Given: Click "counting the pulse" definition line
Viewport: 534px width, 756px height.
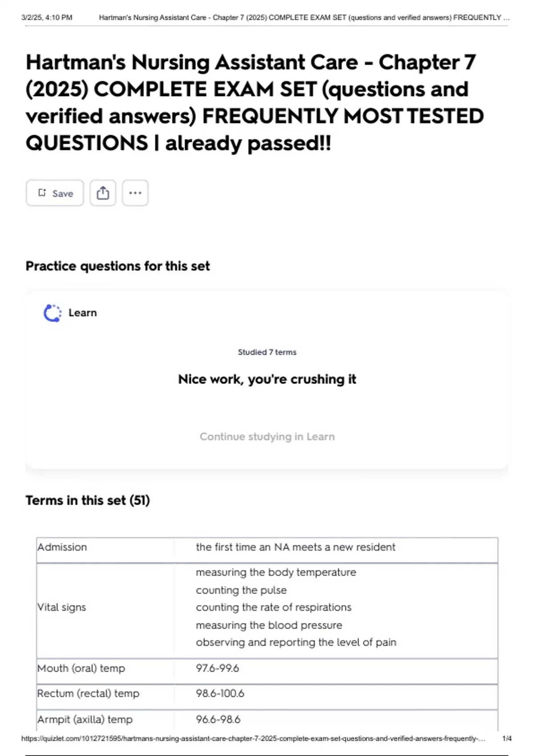Looking at the screenshot, I should [x=241, y=590].
